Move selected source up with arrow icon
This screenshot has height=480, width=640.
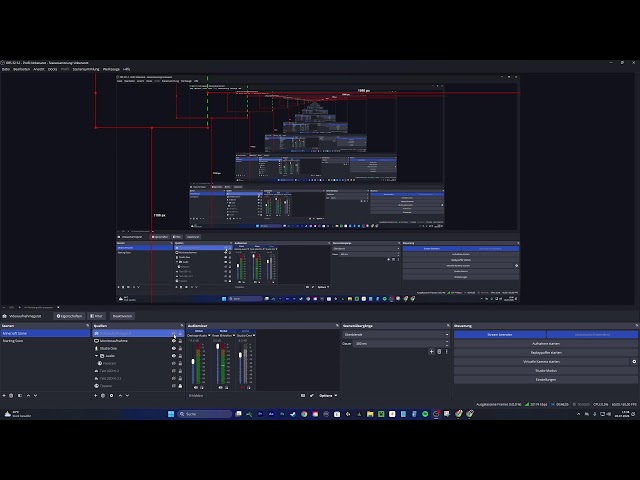point(120,396)
